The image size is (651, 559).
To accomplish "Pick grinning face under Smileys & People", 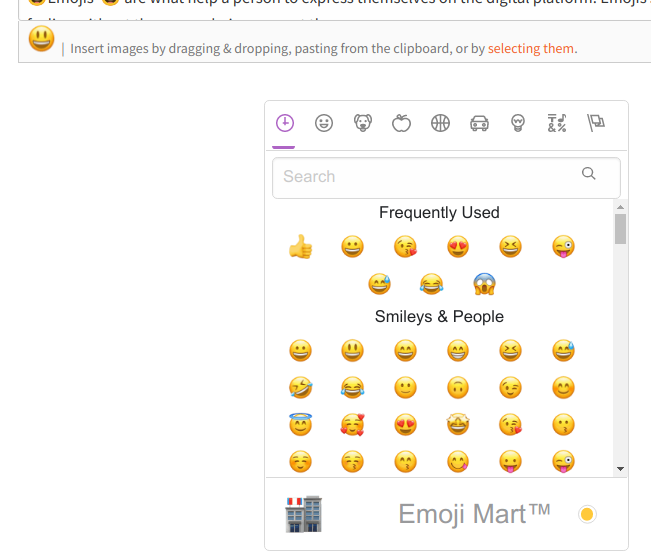I will point(300,351).
